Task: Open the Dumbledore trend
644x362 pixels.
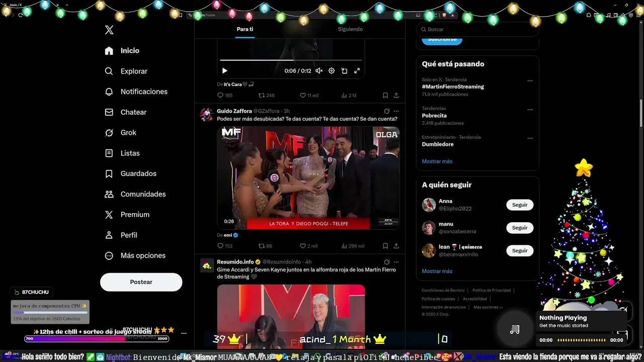Action: pyautogui.click(x=438, y=144)
